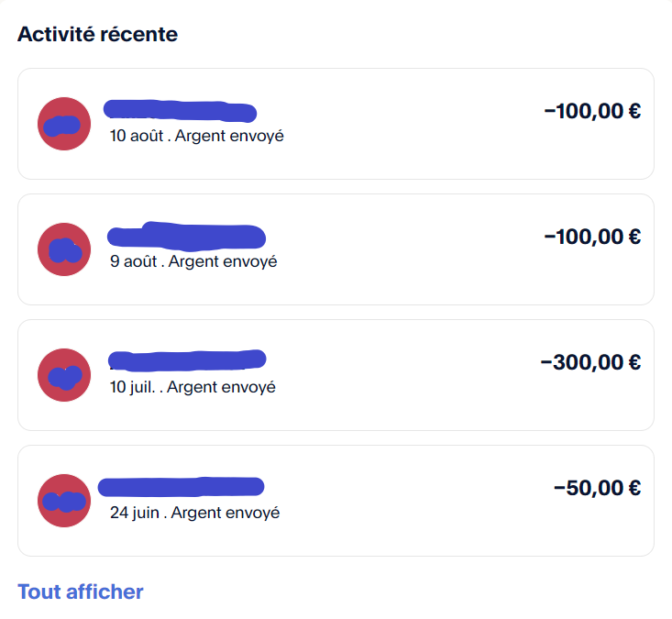Open the 10 août transaction card

click(336, 124)
